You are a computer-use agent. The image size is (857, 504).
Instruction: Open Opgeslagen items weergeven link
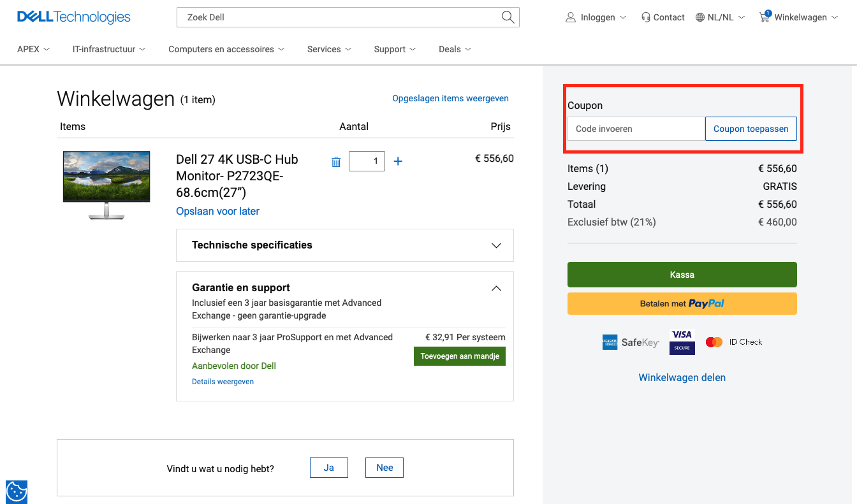pyautogui.click(x=450, y=98)
